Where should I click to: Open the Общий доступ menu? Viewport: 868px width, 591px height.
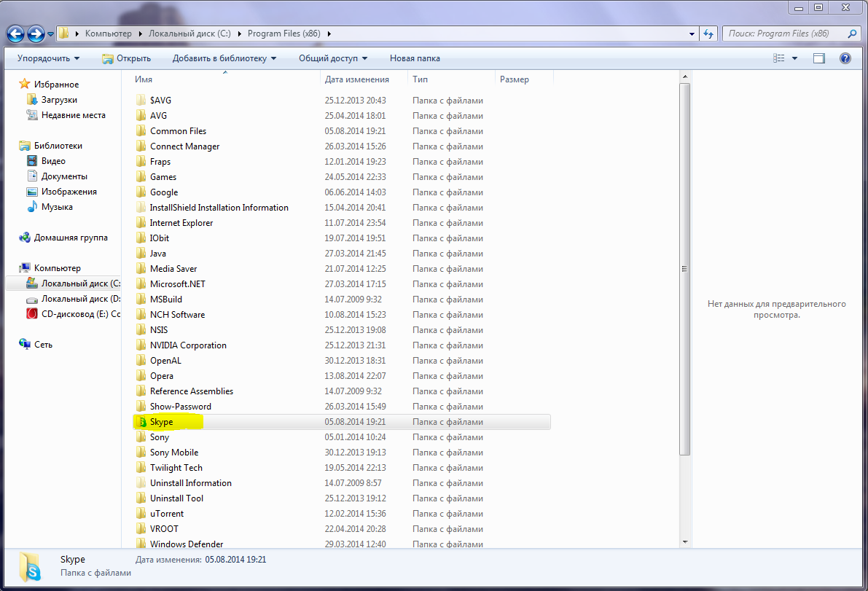pos(332,58)
